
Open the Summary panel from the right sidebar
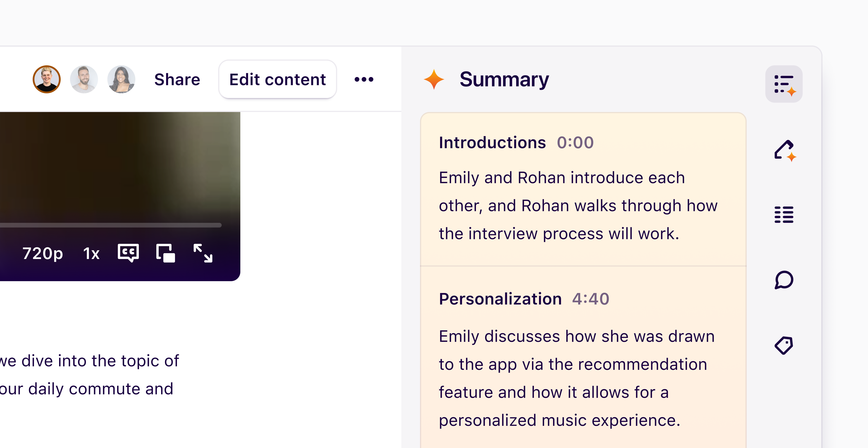(x=784, y=84)
